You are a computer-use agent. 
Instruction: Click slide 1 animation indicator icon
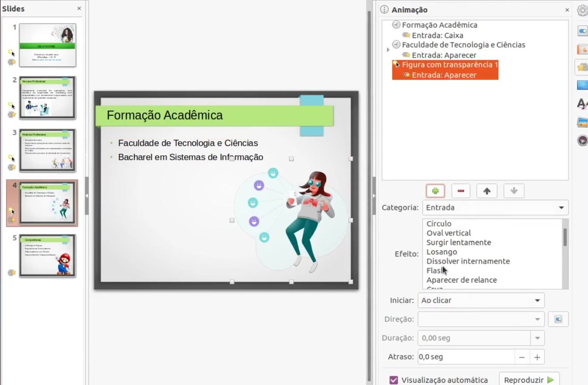pyautogui.click(x=11, y=62)
